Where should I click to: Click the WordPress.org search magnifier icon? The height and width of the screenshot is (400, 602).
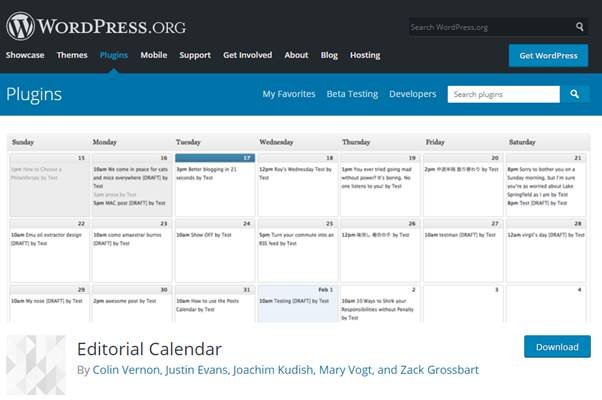(579, 27)
